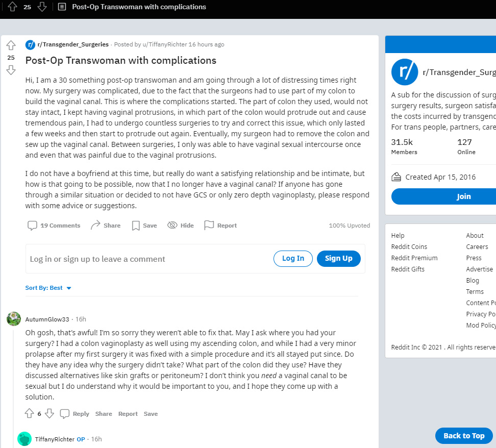
Task: Open the r/Transgender_Surgeries subreddit link
Action: [x=73, y=44]
